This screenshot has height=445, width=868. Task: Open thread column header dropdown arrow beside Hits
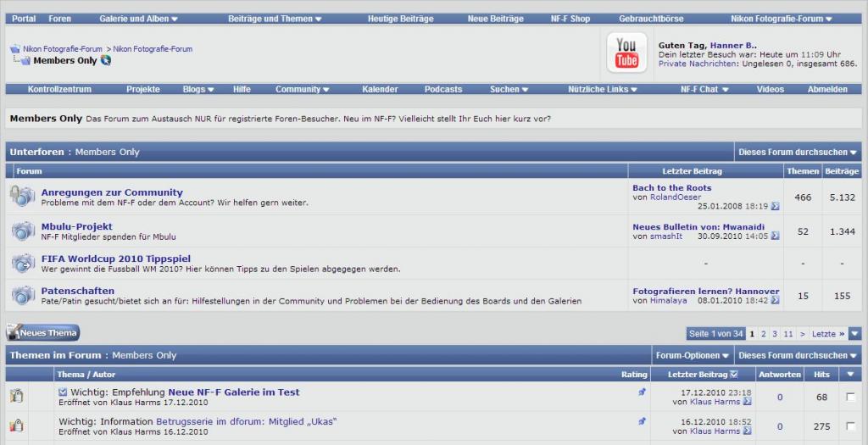click(850, 374)
